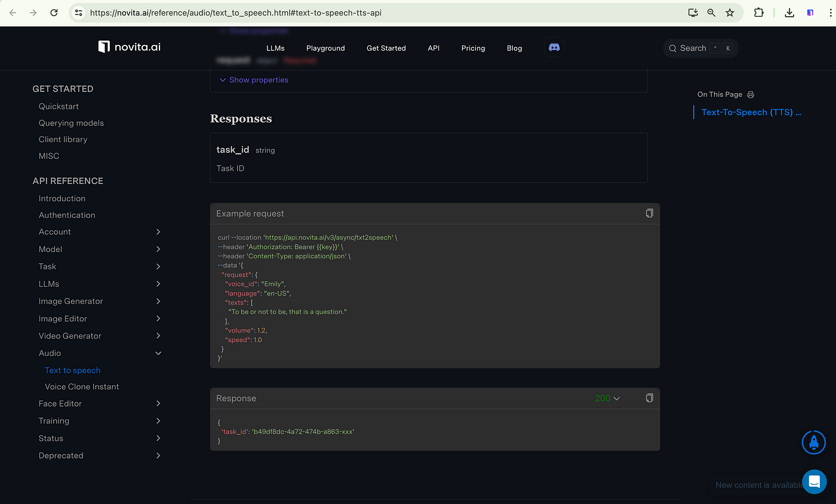
Task: Open the Playground nav menu item
Action: click(325, 48)
